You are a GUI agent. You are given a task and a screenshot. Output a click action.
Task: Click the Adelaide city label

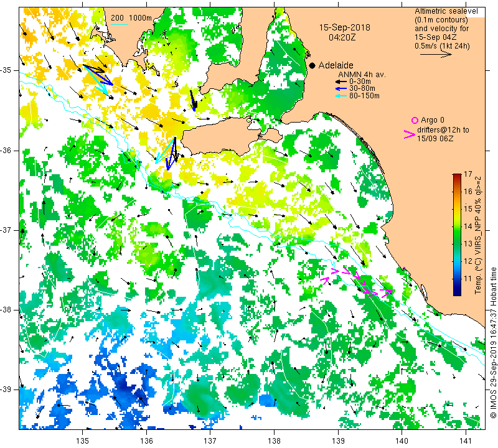[x=336, y=65]
